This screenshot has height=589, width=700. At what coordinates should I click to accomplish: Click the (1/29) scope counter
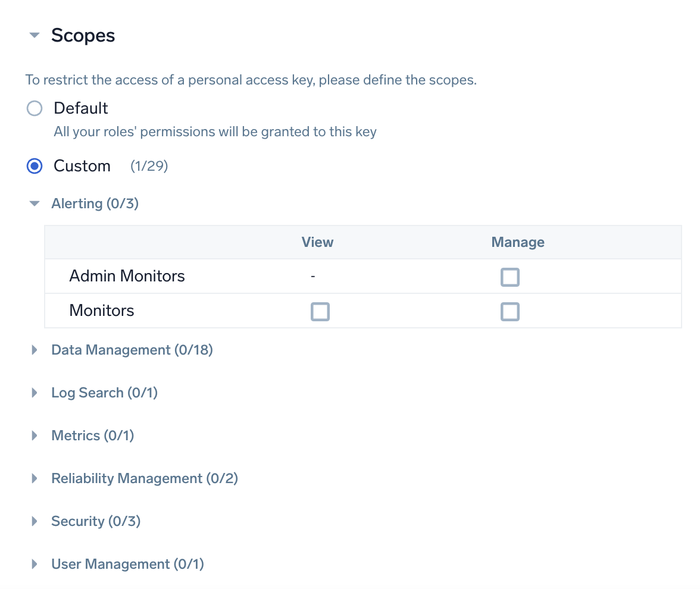tap(149, 166)
